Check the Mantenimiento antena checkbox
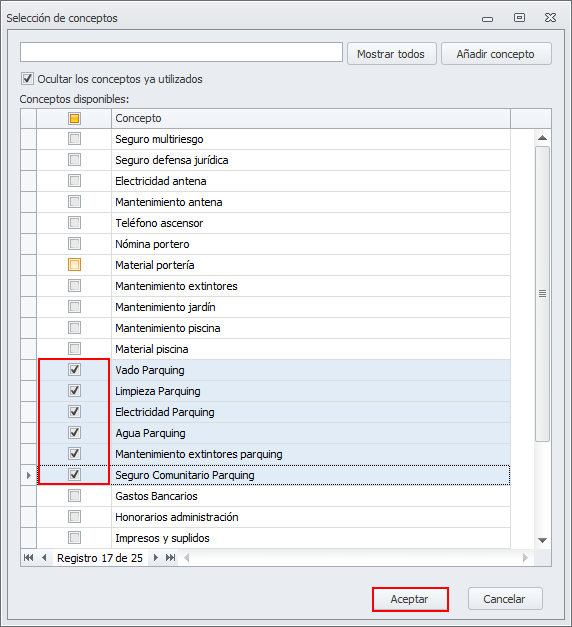 coord(74,202)
